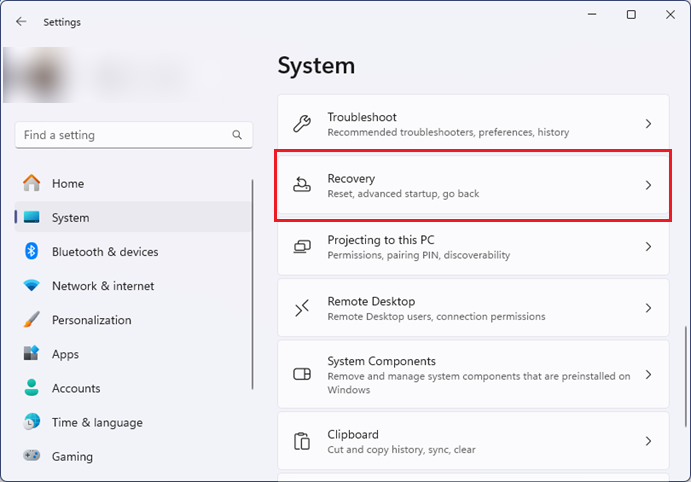691x482 pixels.
Task: Go to Personalization settings
Action: (x=134, y=320)
